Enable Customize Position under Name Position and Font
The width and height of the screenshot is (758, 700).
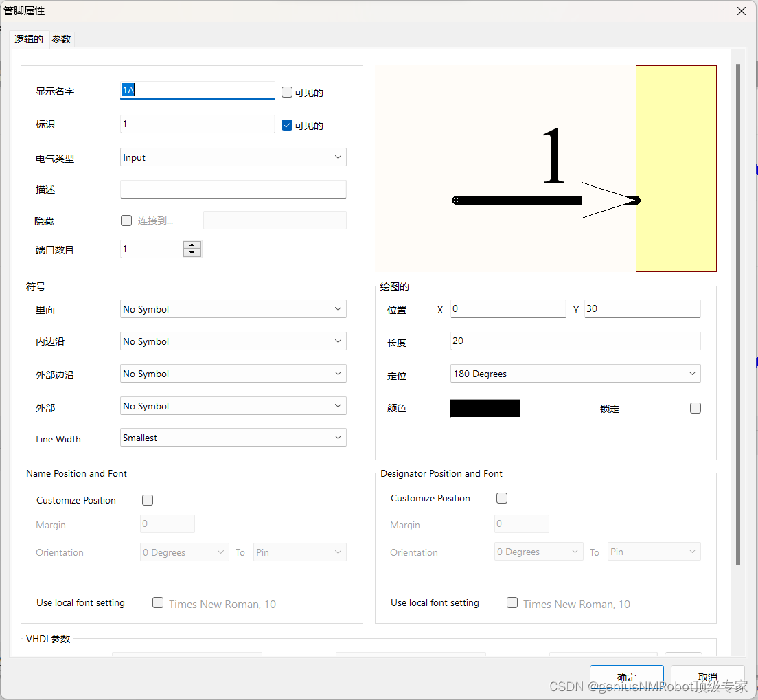click(x=147, y=500)
